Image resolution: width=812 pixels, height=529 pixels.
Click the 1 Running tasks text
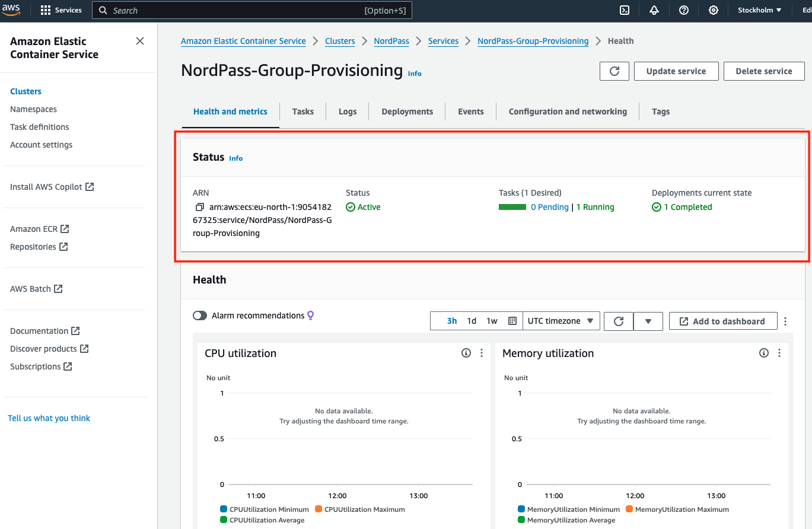(595, 207)
